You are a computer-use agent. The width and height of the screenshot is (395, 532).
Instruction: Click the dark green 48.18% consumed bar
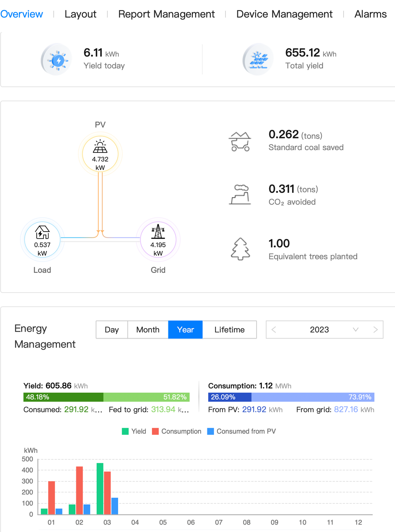63,397
